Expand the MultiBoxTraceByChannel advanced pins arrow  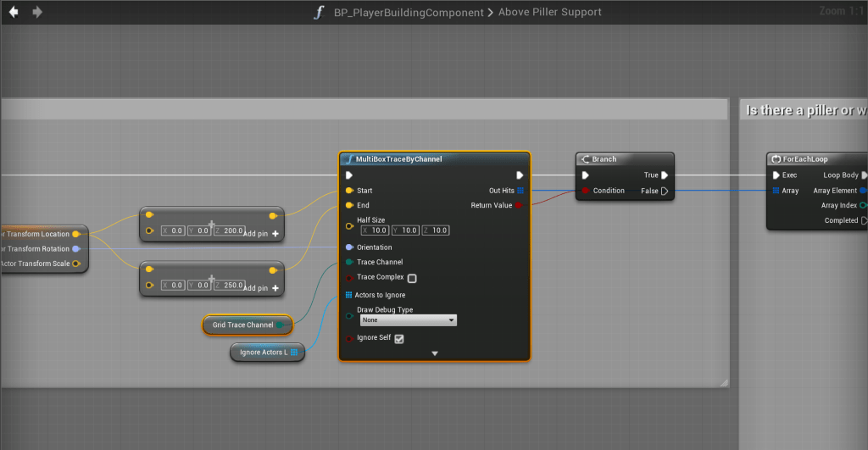(435, 353)
